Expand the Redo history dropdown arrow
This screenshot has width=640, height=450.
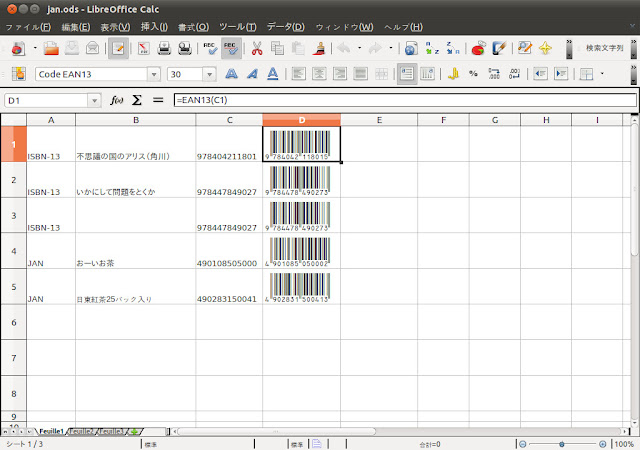pyautogui.click(x=391, y=48)
